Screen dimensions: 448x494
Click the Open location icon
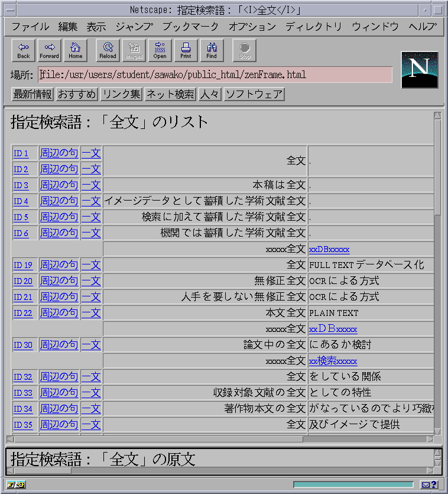click(160, 50)
